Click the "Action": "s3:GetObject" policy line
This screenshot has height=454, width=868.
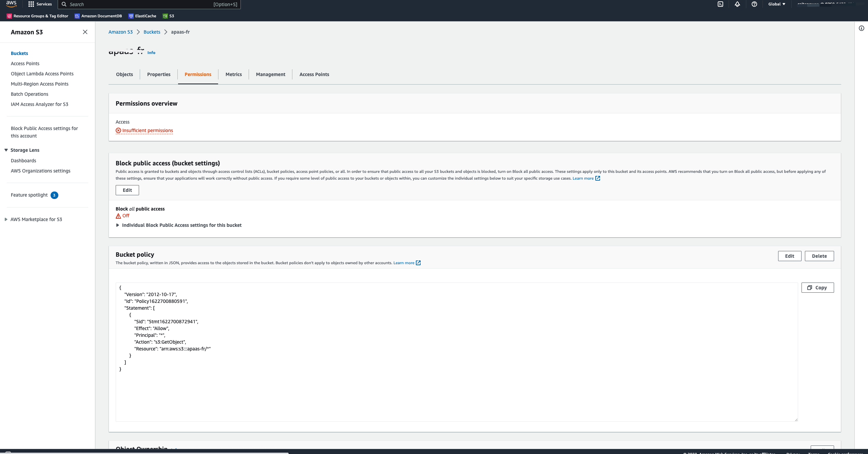pos(160,342)
